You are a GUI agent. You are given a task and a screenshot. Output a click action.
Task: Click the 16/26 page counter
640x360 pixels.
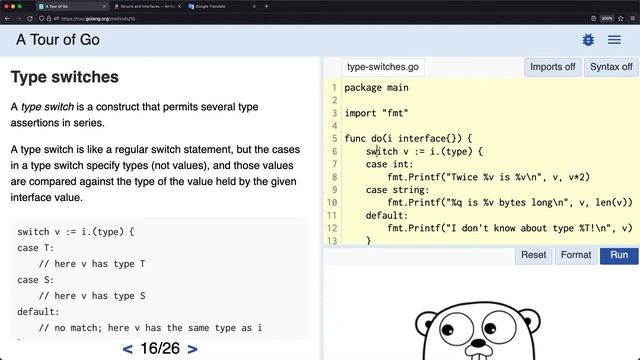[x=160, y=349]
